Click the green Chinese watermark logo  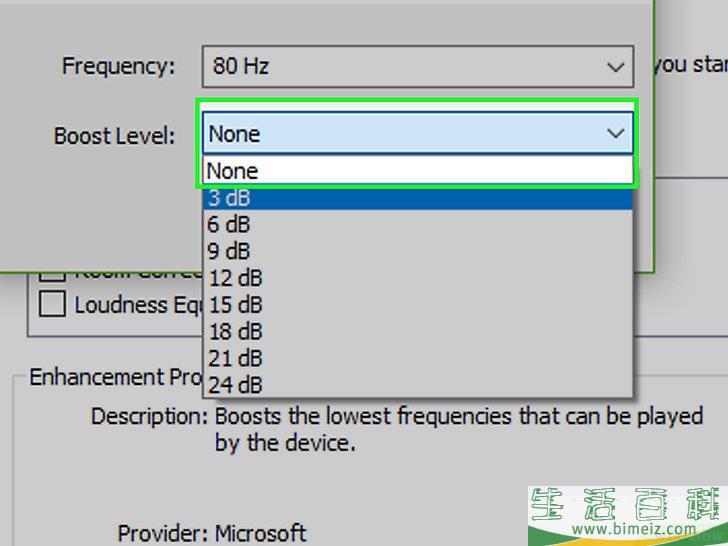point(624,504)
